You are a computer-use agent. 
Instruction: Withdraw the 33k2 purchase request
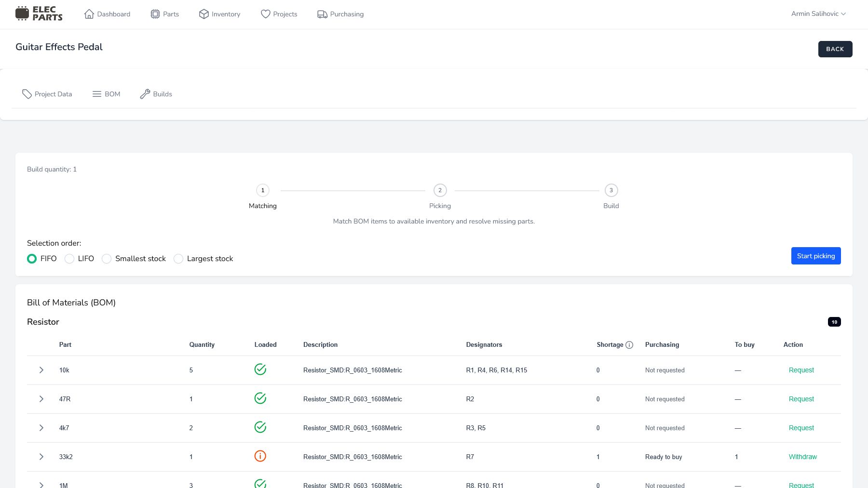[802, 457]
